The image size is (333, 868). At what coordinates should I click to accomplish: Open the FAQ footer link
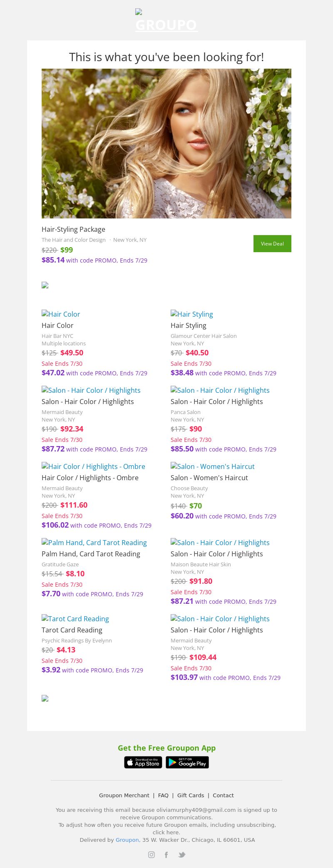[163, 795]
